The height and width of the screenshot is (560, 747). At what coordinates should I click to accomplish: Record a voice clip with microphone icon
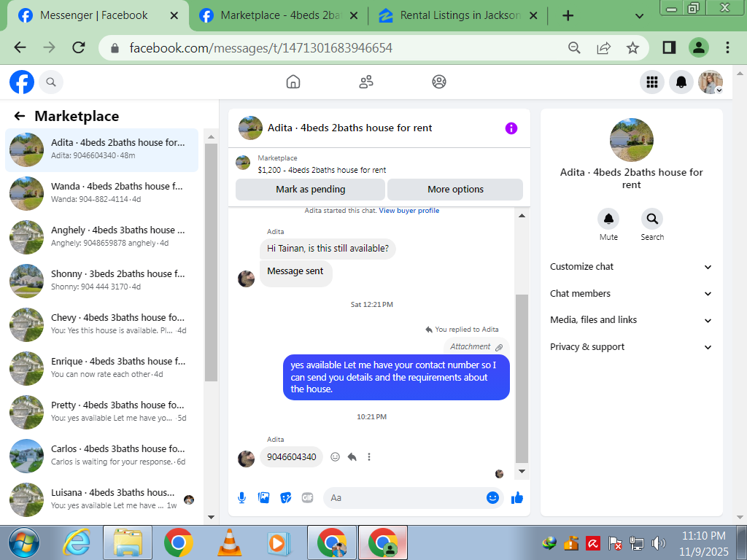click(242, 498)
